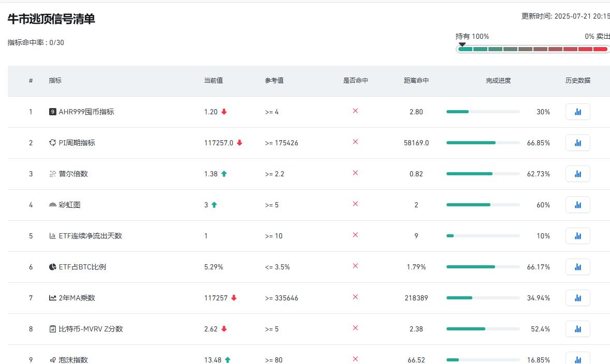The height and width of the screenshot is (364, 610).
Task: Open the PI周期指标 indicator link
Action: (77, 143)
